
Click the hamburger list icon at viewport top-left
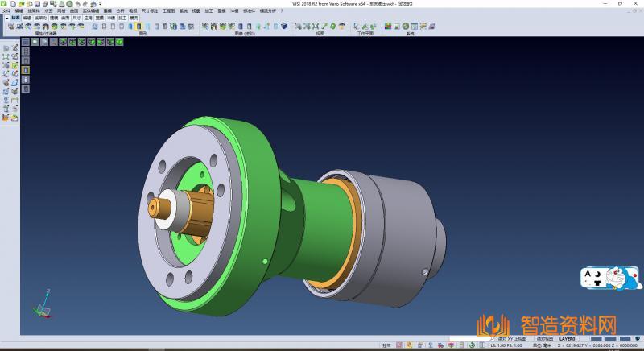point(25,40)
